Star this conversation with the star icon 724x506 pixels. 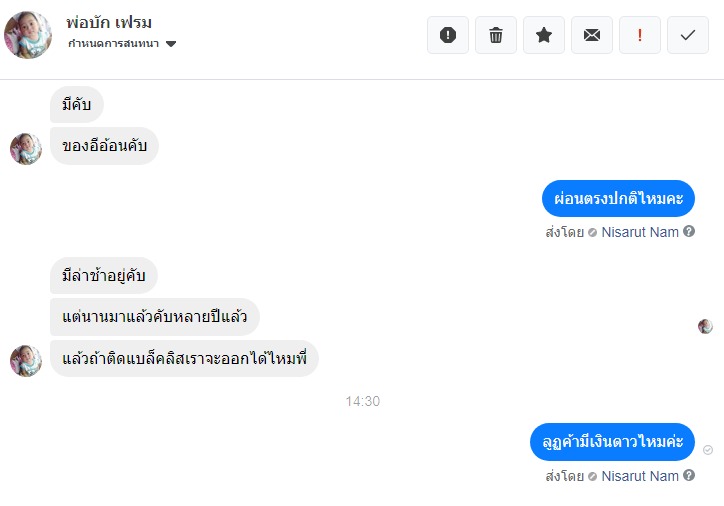coord(544,35)
